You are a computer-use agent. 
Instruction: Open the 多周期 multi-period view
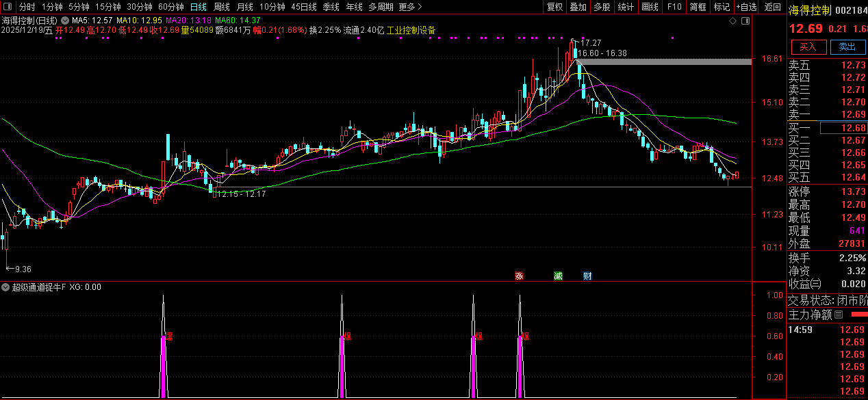[x=381, y=7]
